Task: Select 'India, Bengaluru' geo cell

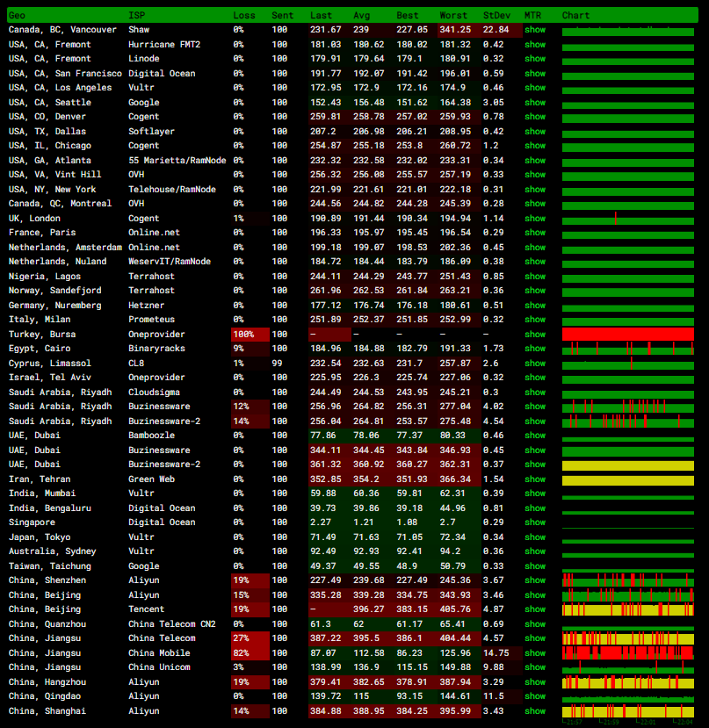Action: tap(50, 508)
